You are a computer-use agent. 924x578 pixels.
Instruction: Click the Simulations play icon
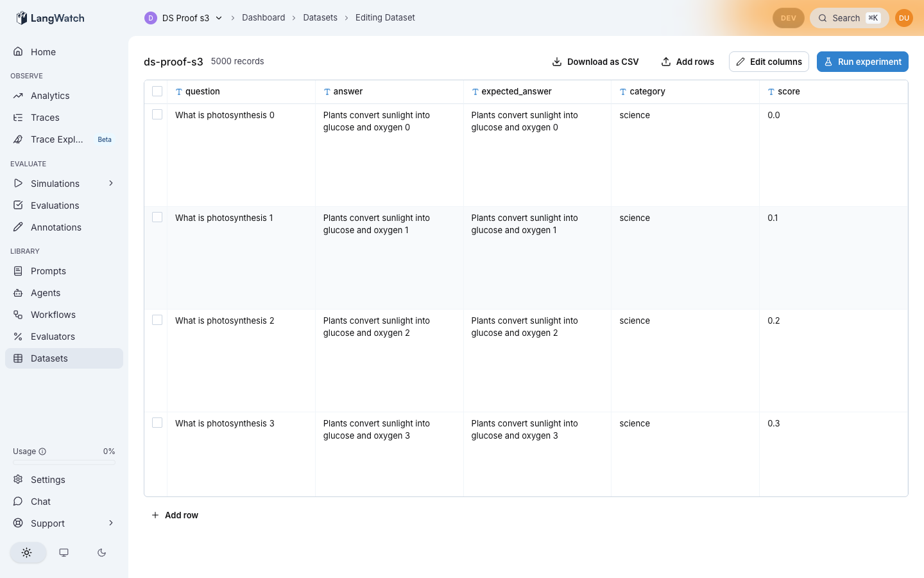pyautogui.click(x=18, y=184)
